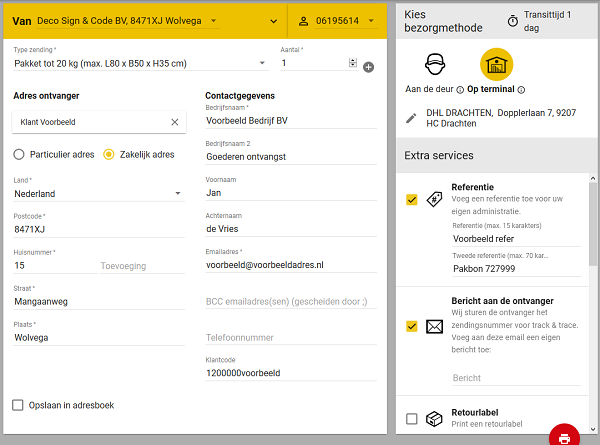Open the account number 06195614 dropdown

click(x=346, y=21)
